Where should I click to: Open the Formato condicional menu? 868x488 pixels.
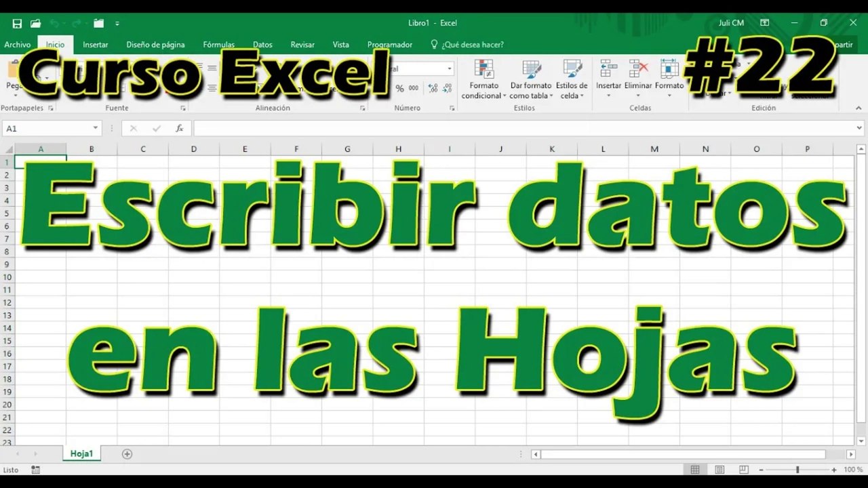click(x=484, y=80)
